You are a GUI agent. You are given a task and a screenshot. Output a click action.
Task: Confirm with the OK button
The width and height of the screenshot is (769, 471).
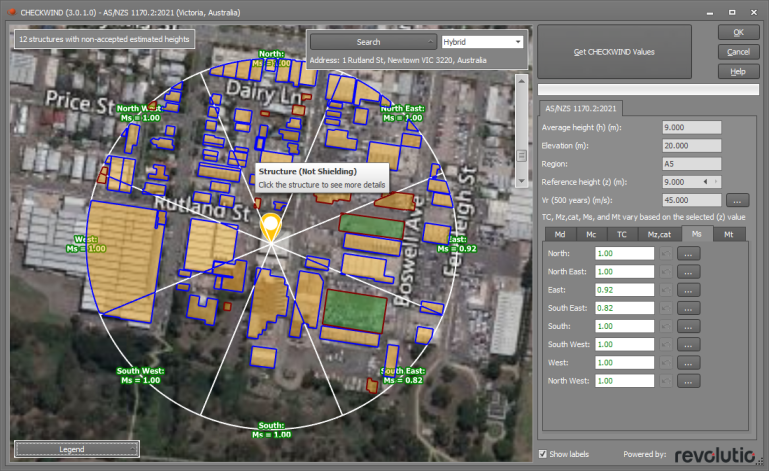click(x=739, y=32)
